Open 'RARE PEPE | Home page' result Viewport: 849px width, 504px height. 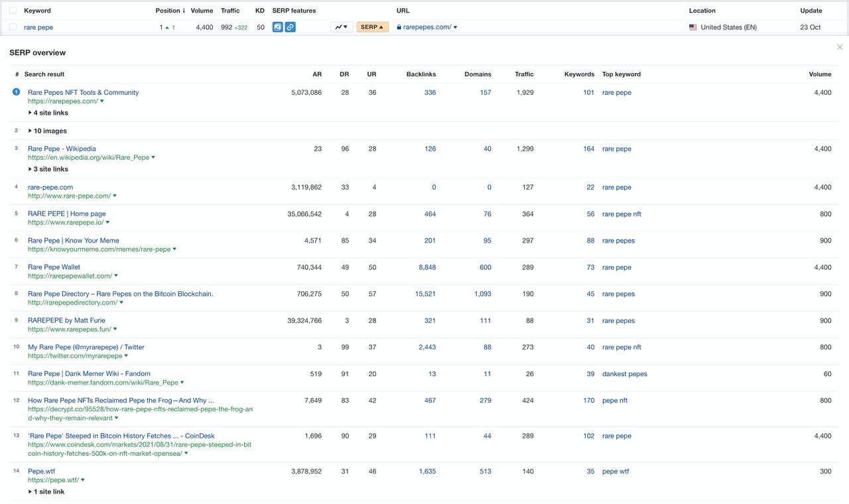coord(67,214)
